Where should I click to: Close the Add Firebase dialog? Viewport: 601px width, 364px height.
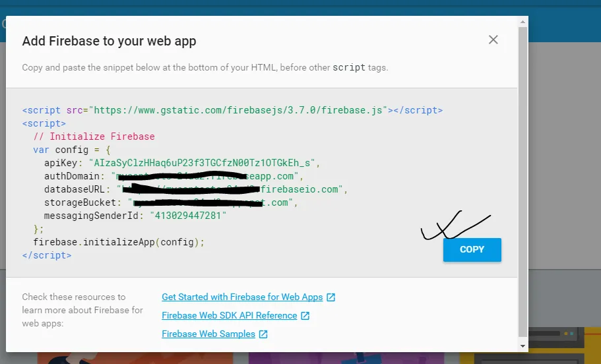(493, 40)
